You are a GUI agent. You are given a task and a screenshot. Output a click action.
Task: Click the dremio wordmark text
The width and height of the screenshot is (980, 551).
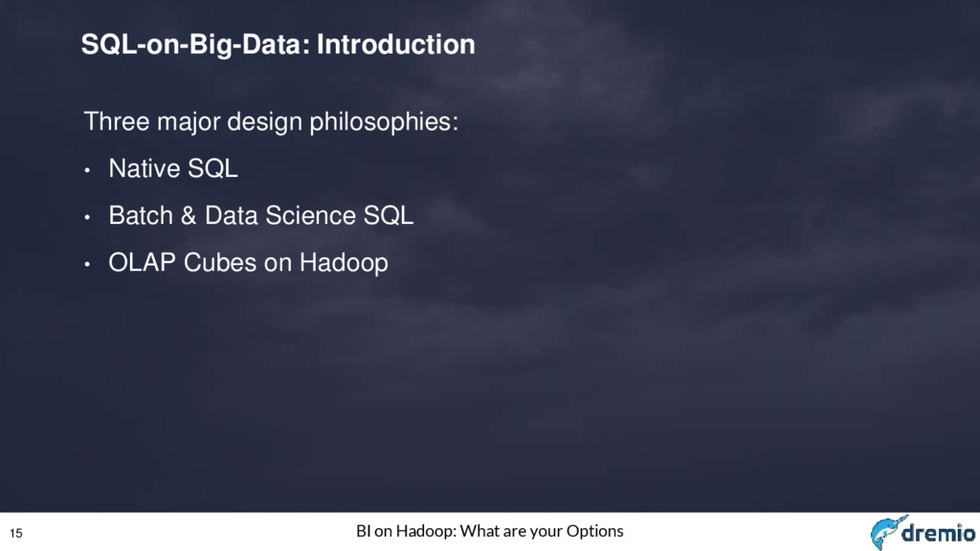click(939, 533)
